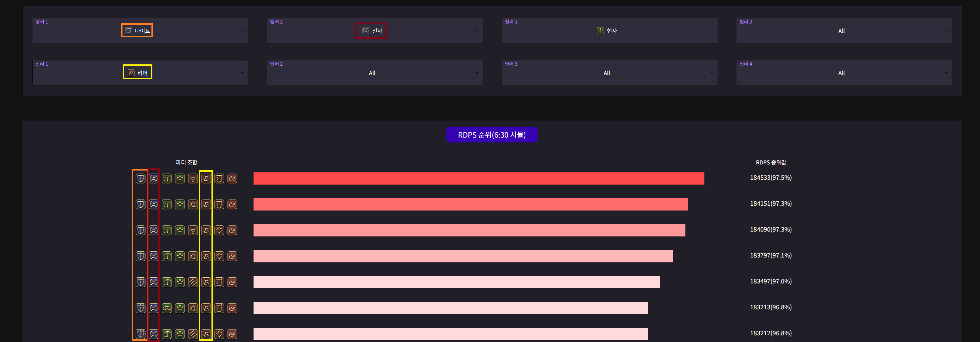Click Pictomancer icon in the 183497 row
Image resolution: width=980 pixels, height=342 pixels.
click(233, 282)
